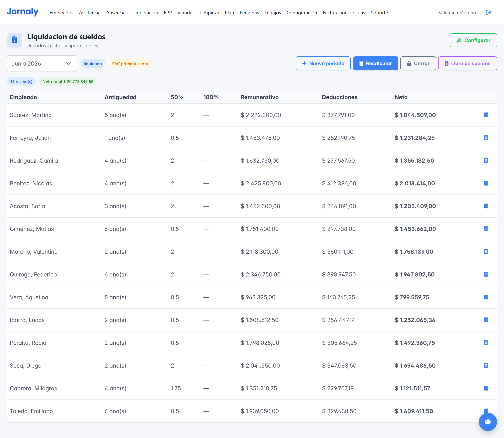504x438 pixels.
Task: Open the Legajos navigation item
Action: tap(273, 13)
